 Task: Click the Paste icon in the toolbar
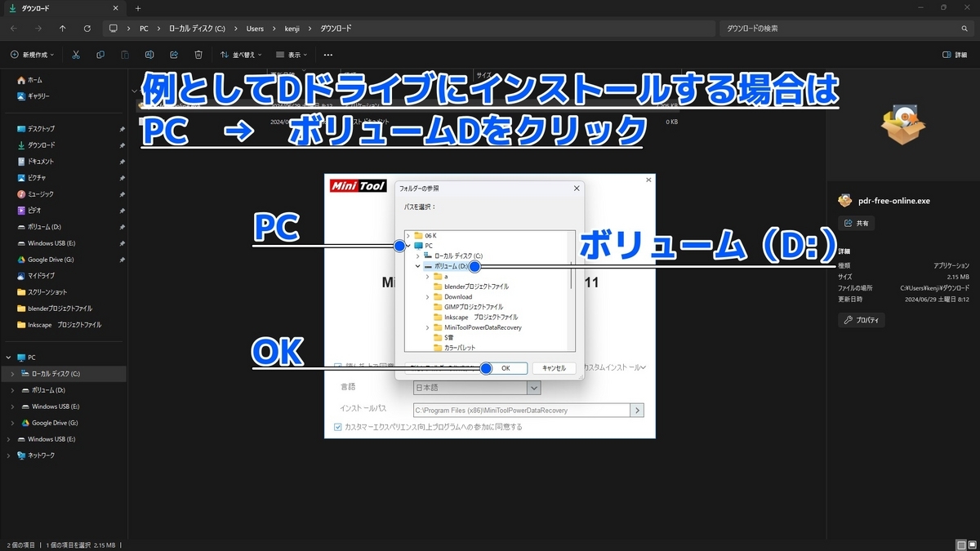(124, 55)
